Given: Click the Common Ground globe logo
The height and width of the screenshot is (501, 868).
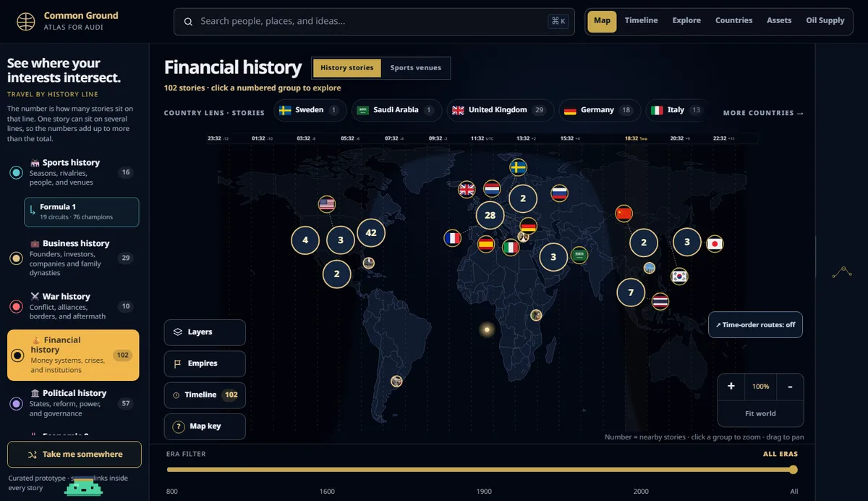Looking at the screenshot, I should coord(26,22).
